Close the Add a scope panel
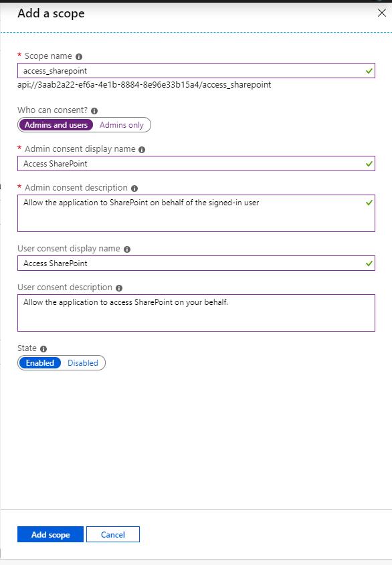 pos(381,13)
